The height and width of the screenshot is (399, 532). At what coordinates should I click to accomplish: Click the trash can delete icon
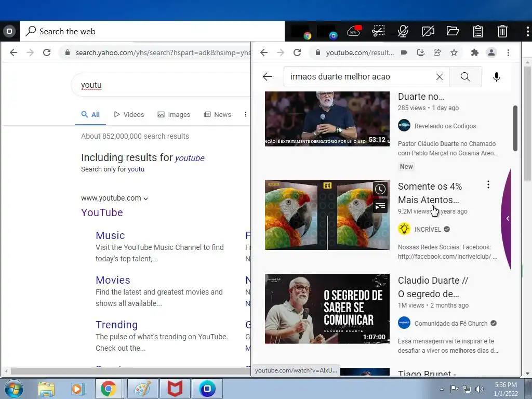[502, 31]
